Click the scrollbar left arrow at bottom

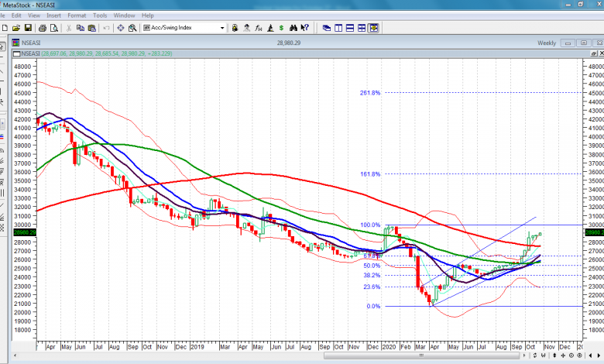click(x=15, y=355)
